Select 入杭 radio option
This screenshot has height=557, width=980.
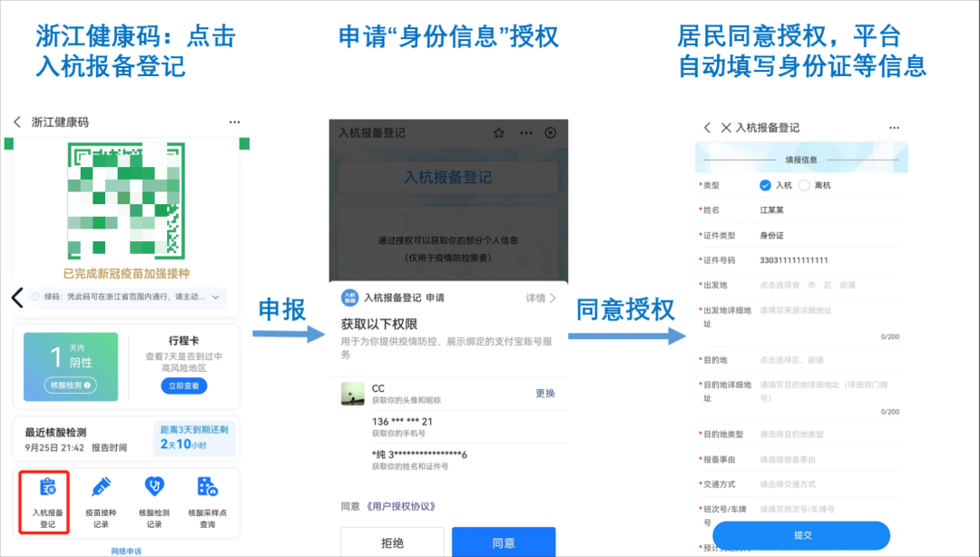pos(765,185)
